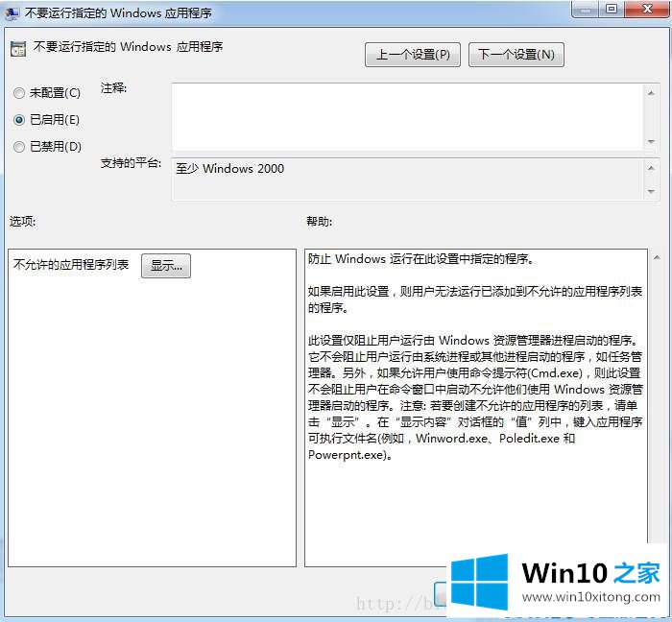Viewport: 672px width, 622px height.
Task: Click the 至少 Windows 2000 platform text
Action: point(230,169)
